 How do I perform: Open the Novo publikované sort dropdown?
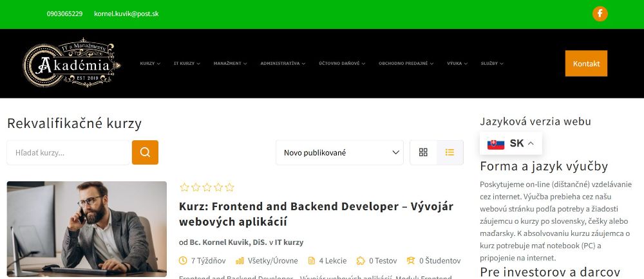(339, 152)
